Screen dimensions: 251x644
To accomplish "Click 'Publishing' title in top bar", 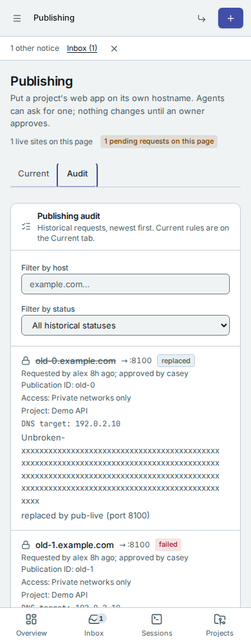I will (54, 18).
